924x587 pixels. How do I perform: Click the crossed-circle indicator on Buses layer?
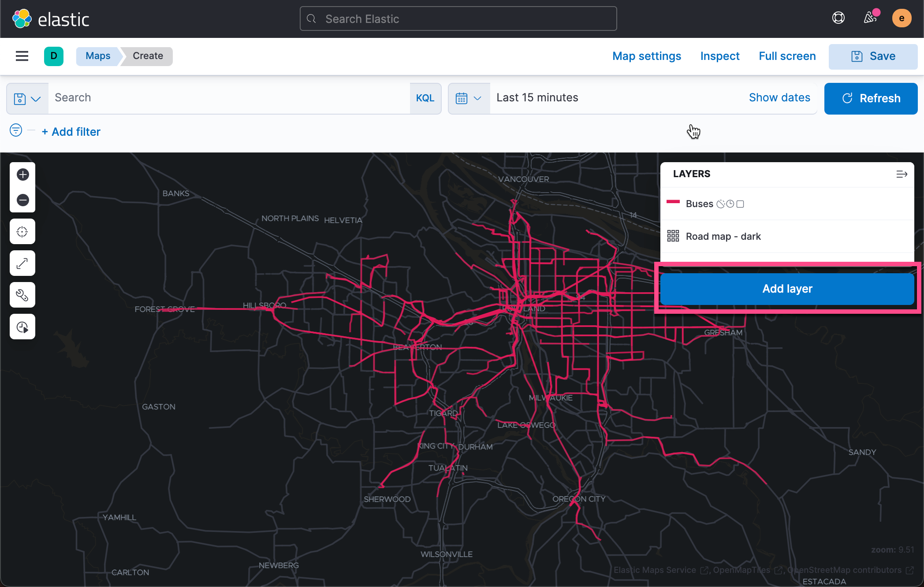pyautogui.click(x=721, y=204)
